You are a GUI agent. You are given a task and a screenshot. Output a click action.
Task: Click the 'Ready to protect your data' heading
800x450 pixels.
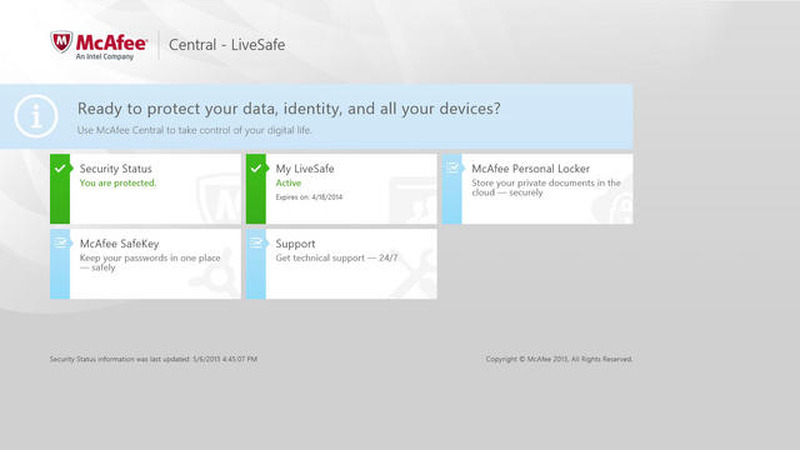click(x=289, y=108)
